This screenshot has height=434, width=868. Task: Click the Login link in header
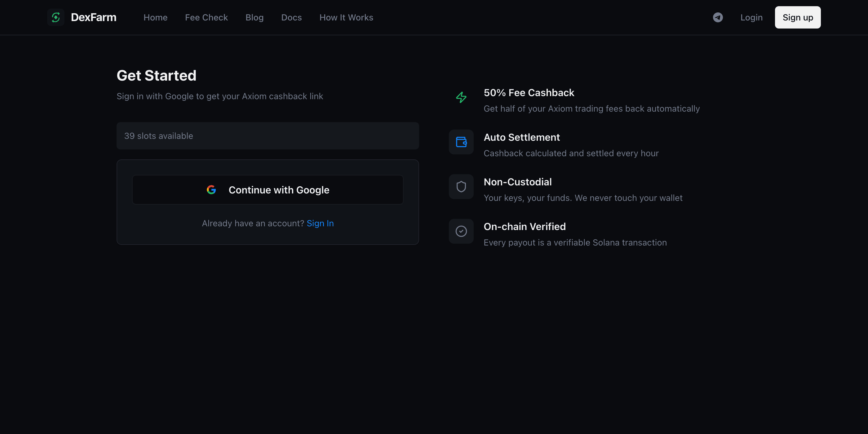coord(751,18)
